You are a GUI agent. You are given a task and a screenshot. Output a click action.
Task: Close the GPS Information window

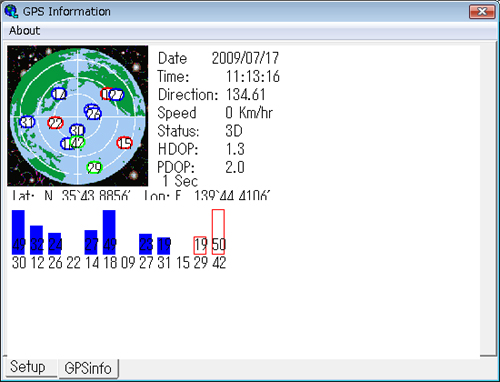[x=482, y=12]
